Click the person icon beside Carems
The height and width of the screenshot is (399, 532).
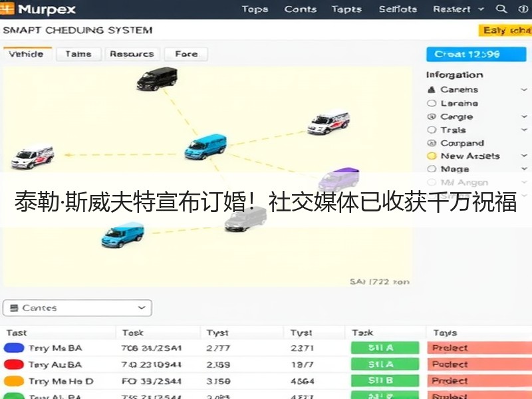[x=431, y=90]
